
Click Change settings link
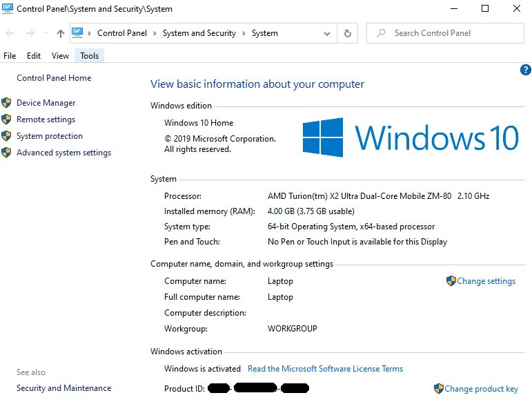pos(486,281)
